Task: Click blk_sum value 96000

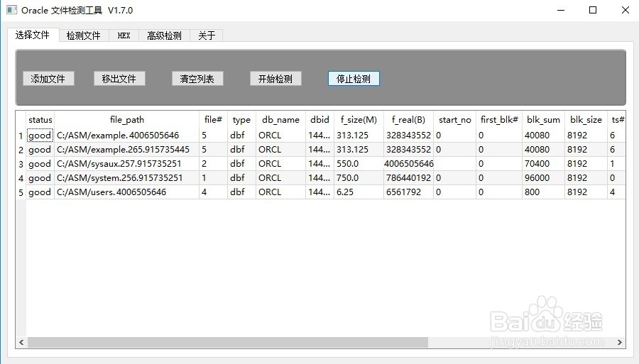Action: tap(537, 178)
